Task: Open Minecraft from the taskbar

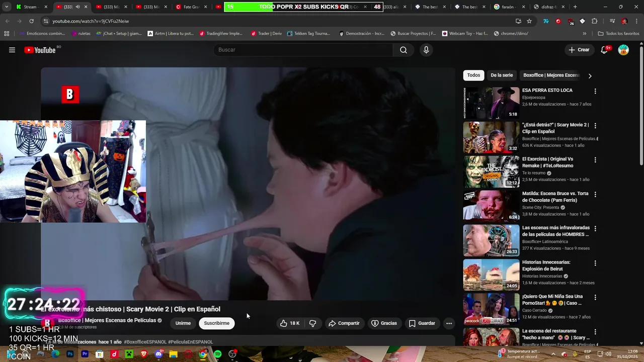Action: (129, 354)
